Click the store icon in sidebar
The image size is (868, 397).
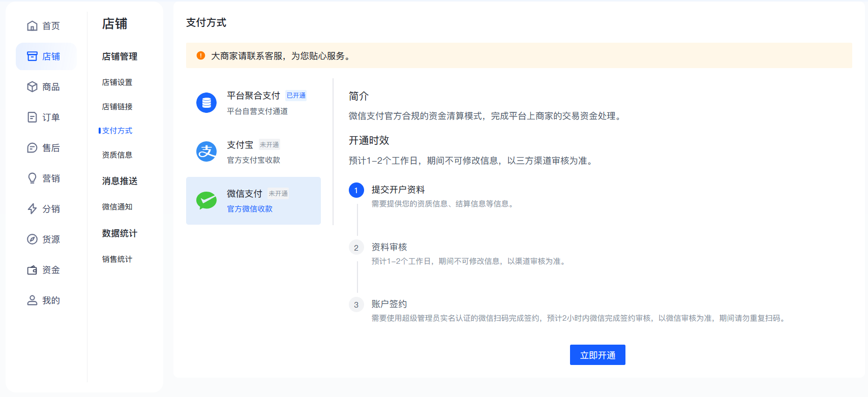32,56
